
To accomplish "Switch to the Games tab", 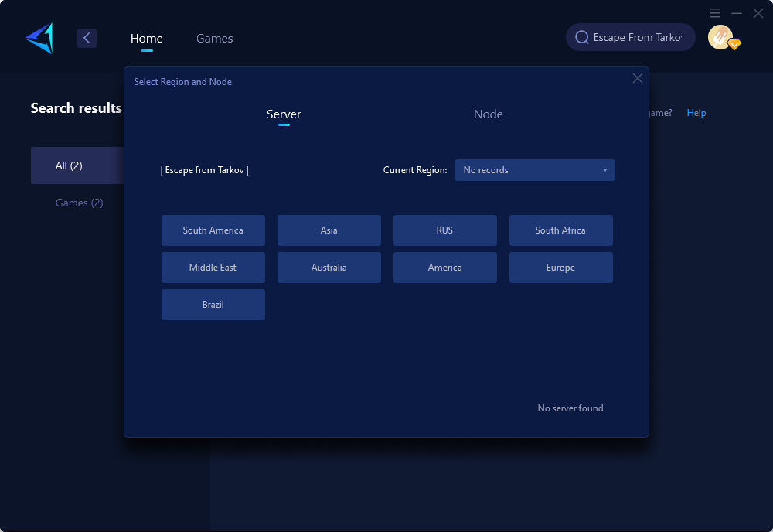I will click(214, 39).
